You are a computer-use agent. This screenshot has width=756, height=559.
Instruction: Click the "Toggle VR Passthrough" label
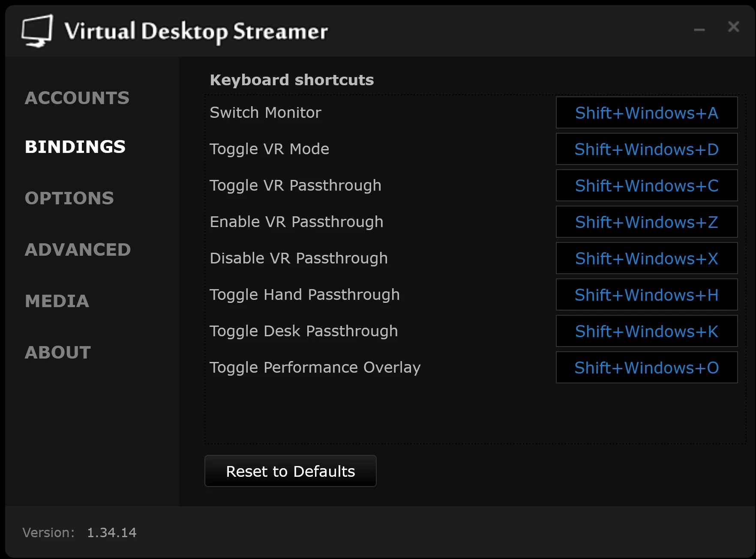click(296, 185)
